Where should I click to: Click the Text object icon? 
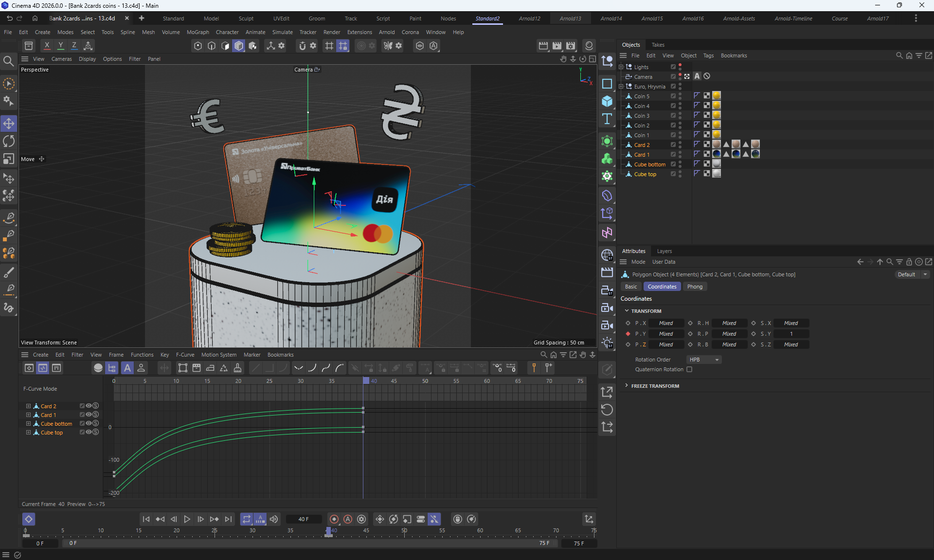(607, 119)
